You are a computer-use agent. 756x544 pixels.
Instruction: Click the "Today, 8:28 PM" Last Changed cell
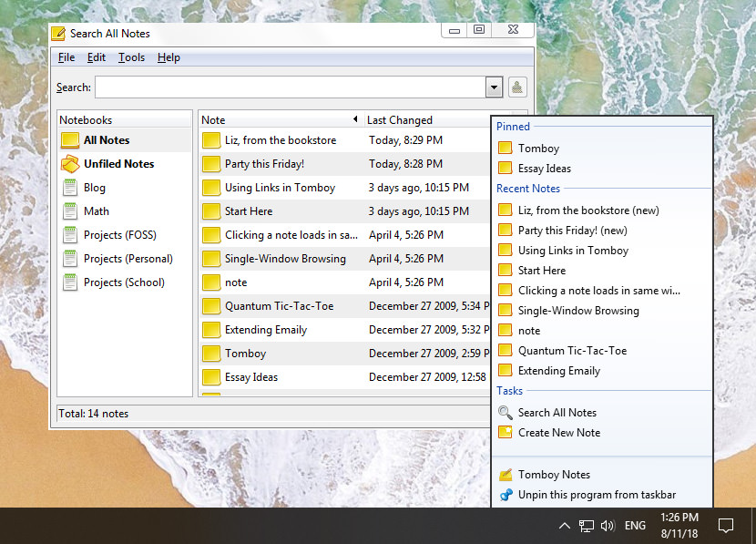coord(405,164)
